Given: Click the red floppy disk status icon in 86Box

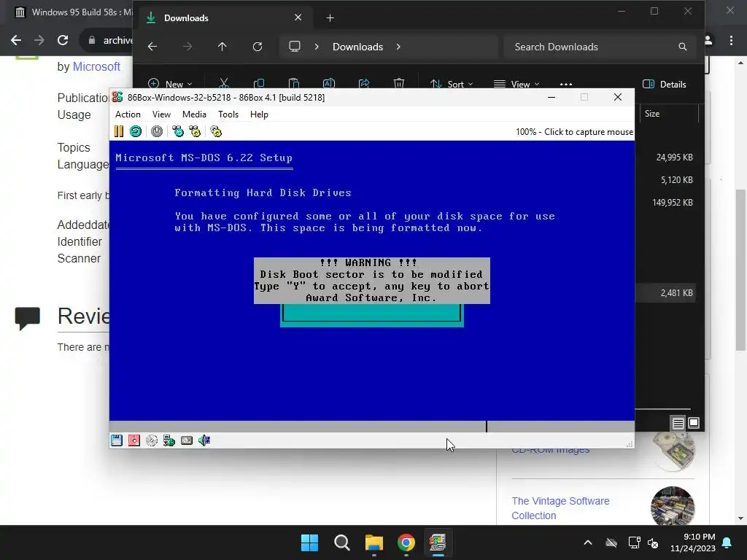Looking at the screenshot, I should 134,440.
